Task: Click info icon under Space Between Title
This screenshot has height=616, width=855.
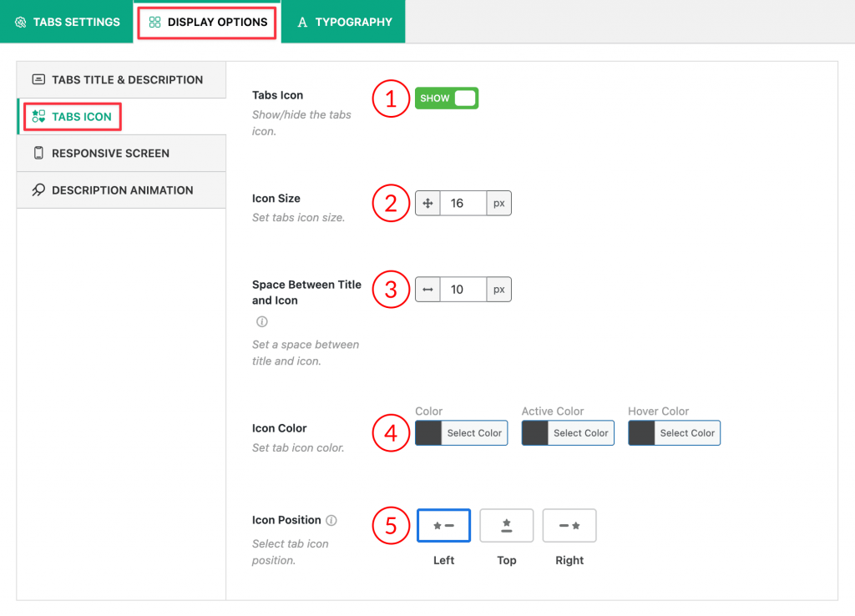Action: coord(261,321)
